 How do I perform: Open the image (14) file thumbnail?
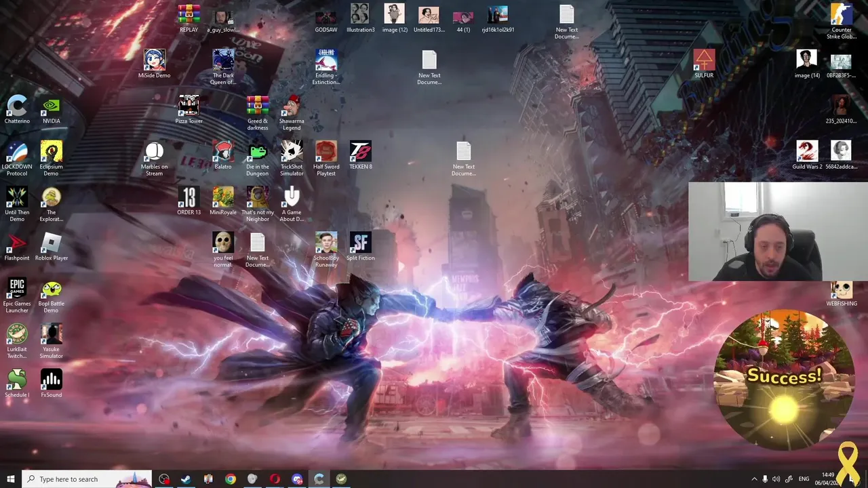807,64
